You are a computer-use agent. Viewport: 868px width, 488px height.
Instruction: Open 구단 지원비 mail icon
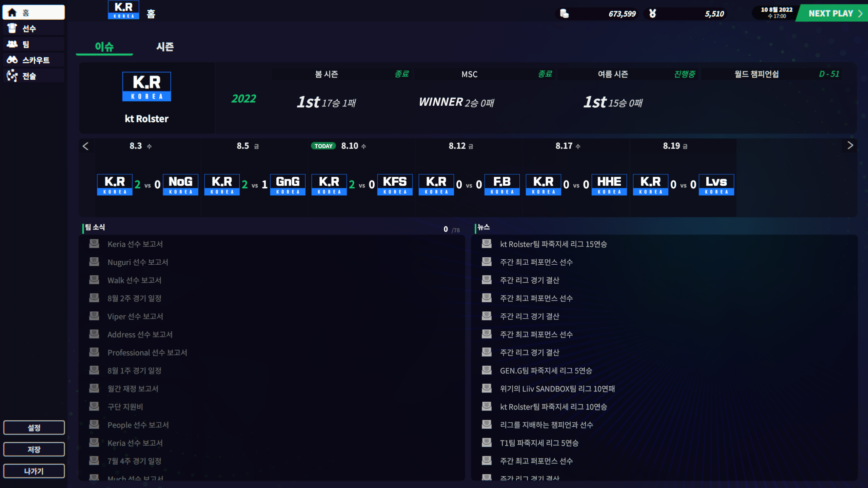[x=94, y=406]
